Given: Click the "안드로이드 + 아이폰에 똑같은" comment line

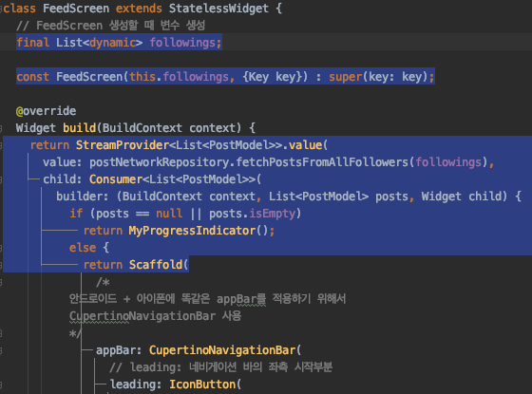Looking at the screenshot, I should (x=140, y=299).
